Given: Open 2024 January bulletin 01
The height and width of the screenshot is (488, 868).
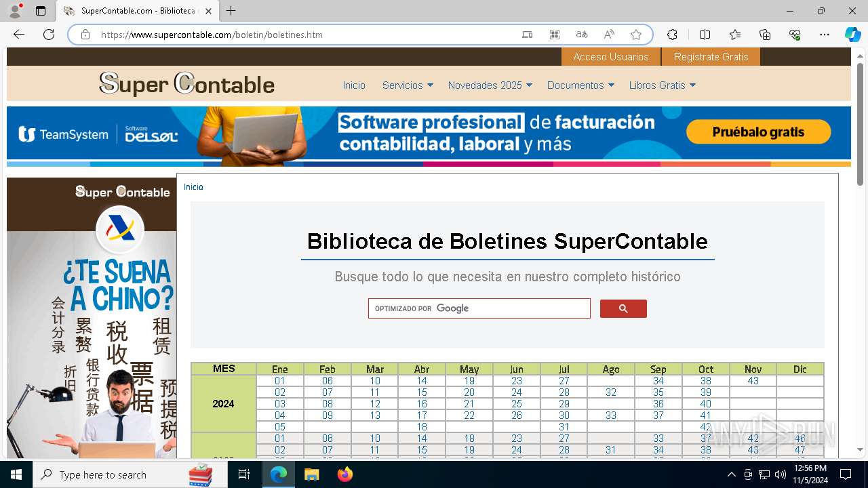Looking at the screenshot, I should click(280, 381).
